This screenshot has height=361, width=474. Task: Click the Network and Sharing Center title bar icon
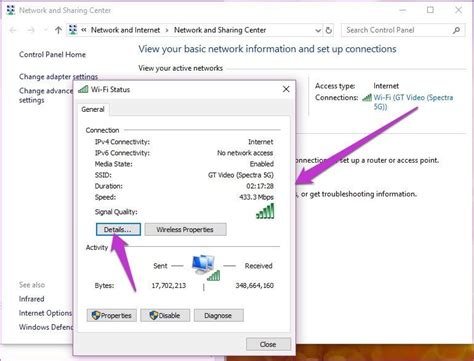11,10
